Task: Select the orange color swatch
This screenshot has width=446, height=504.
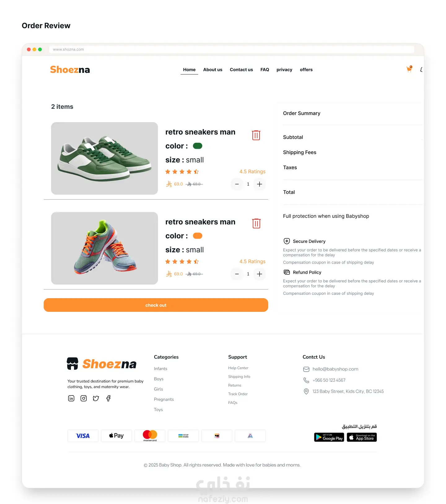Action: [x=198, y=236]
